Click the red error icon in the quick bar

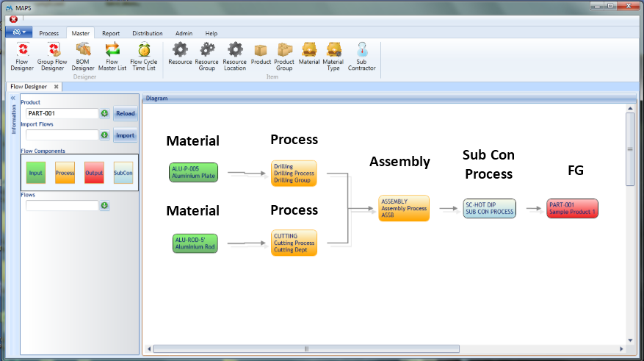13,19
